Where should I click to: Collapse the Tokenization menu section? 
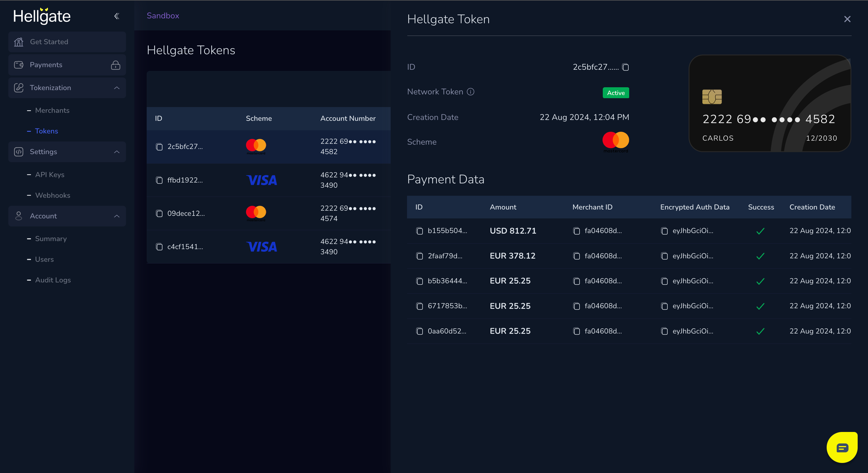(117, 88)
